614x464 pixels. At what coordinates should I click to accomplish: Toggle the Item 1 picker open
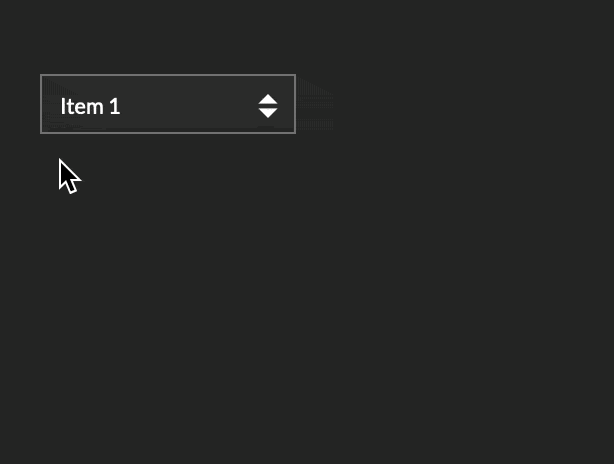[168, 104]
